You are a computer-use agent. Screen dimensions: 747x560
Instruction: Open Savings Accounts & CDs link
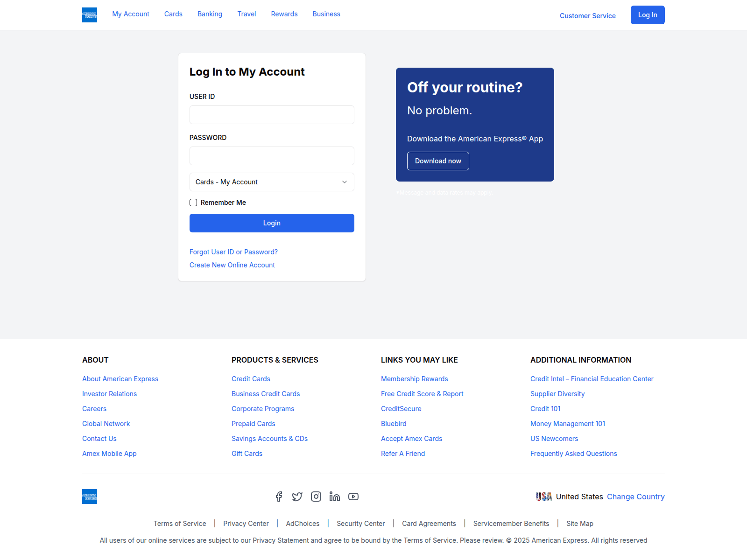coord(269,439)
